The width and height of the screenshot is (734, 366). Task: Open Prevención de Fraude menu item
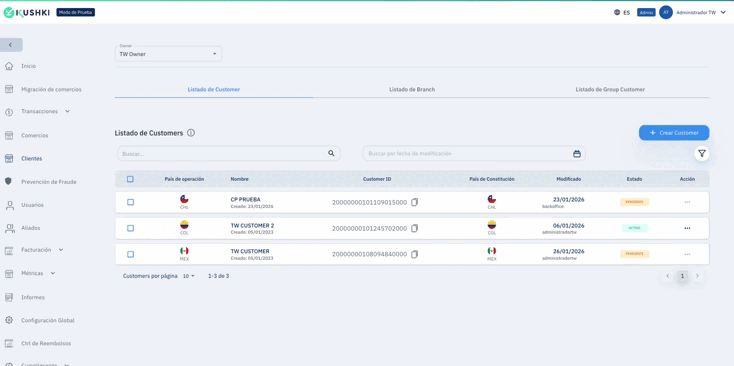(49, 182)
